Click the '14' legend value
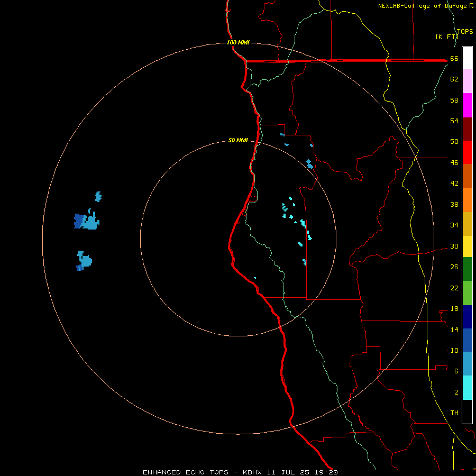The image size is (476, 476). 454,329
